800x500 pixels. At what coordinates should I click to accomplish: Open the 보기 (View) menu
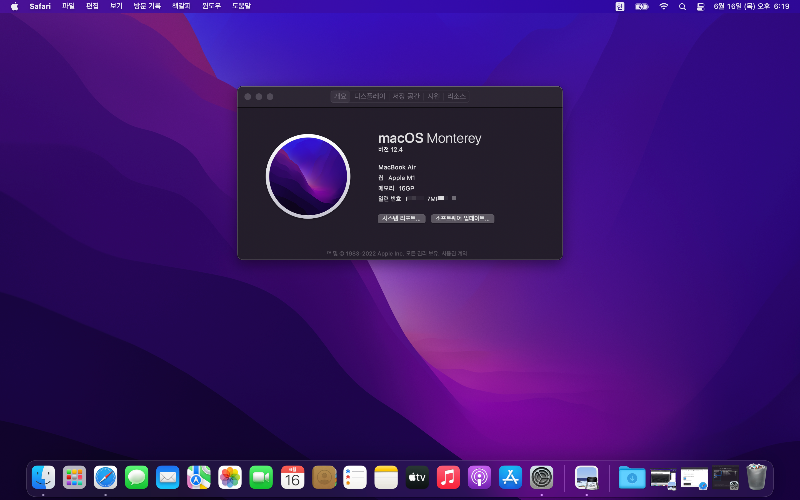[x=116, y=6]
